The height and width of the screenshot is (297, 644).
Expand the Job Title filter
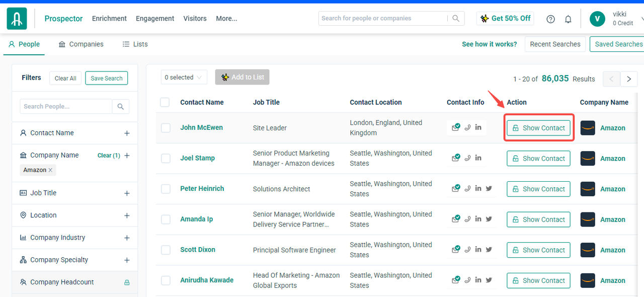click(127, 193)
